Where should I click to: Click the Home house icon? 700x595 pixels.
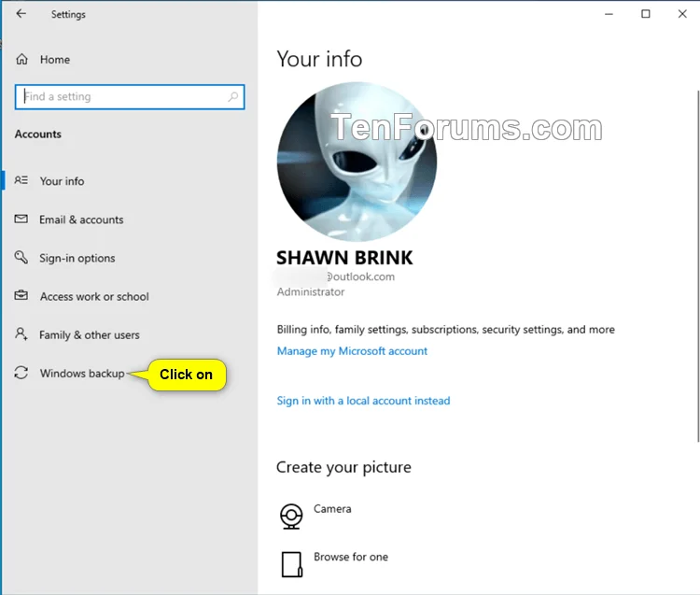point(21,60)
